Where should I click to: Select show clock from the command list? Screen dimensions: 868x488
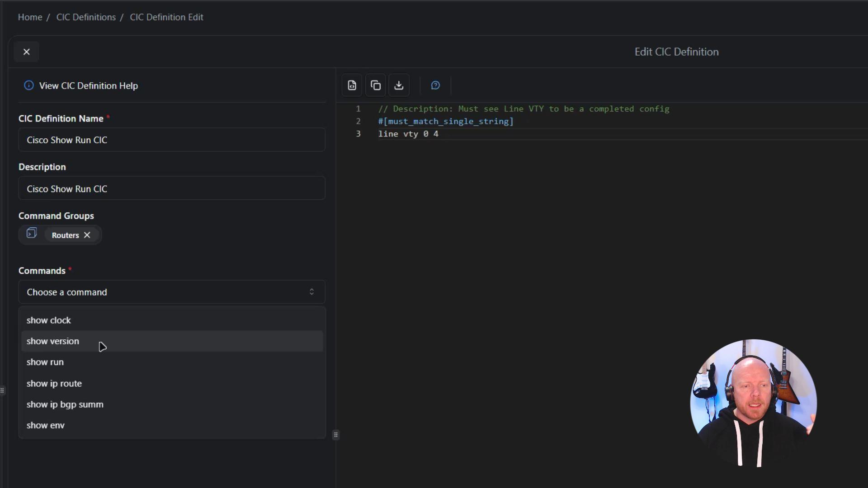pyautogui.click(x=49, y=320)
